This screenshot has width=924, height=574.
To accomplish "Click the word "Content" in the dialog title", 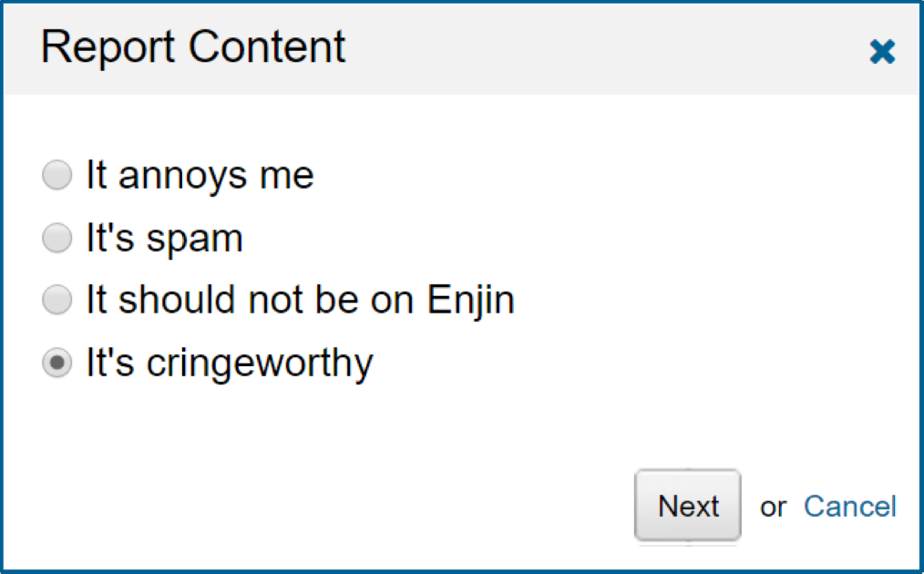I will coord(267,46).
